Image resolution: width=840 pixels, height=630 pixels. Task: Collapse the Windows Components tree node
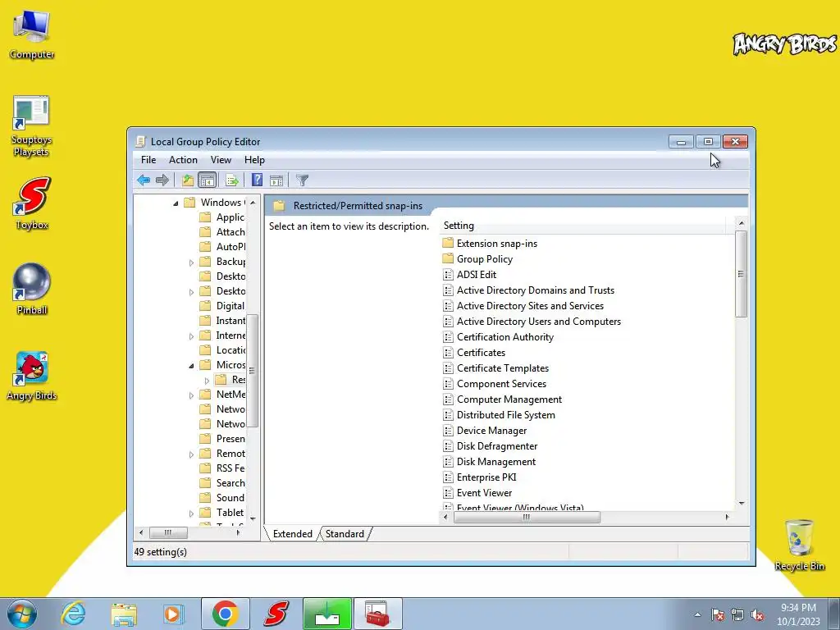[176, 203]
